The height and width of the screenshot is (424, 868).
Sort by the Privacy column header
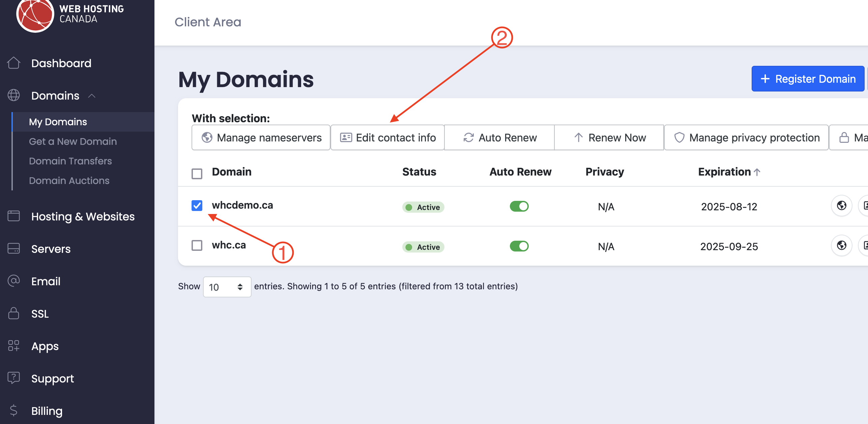click(x=605, y=172)
